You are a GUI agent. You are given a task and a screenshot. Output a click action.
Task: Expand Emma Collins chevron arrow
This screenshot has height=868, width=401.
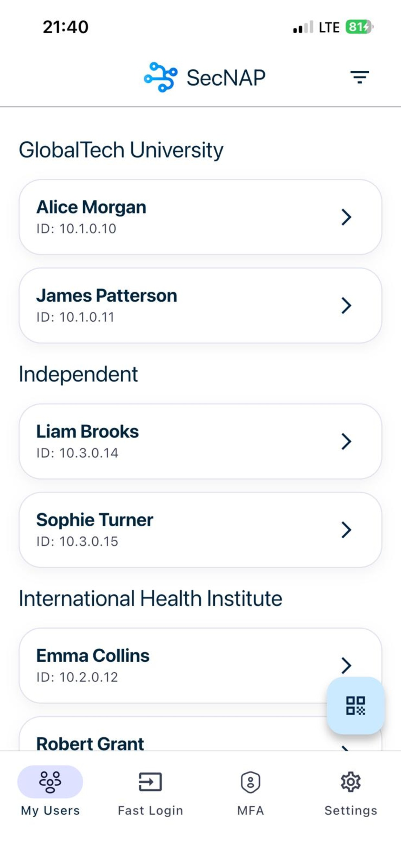click(x=346, y=666)
